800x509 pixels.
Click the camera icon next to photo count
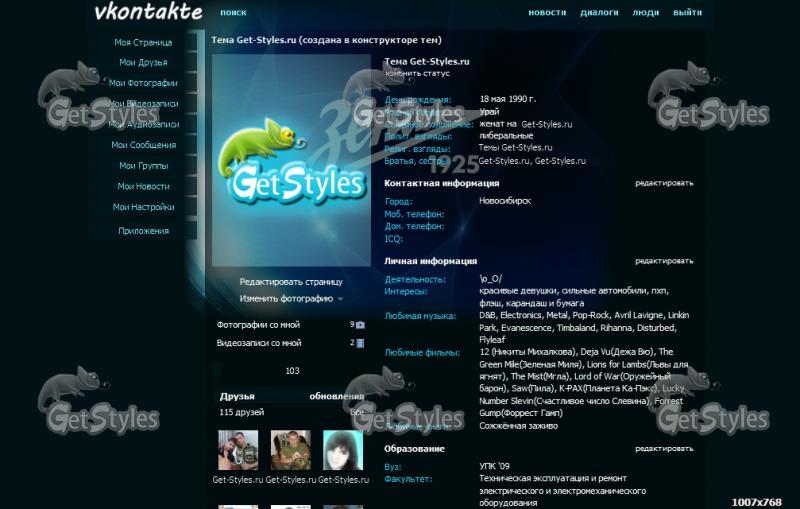(361, 325)
